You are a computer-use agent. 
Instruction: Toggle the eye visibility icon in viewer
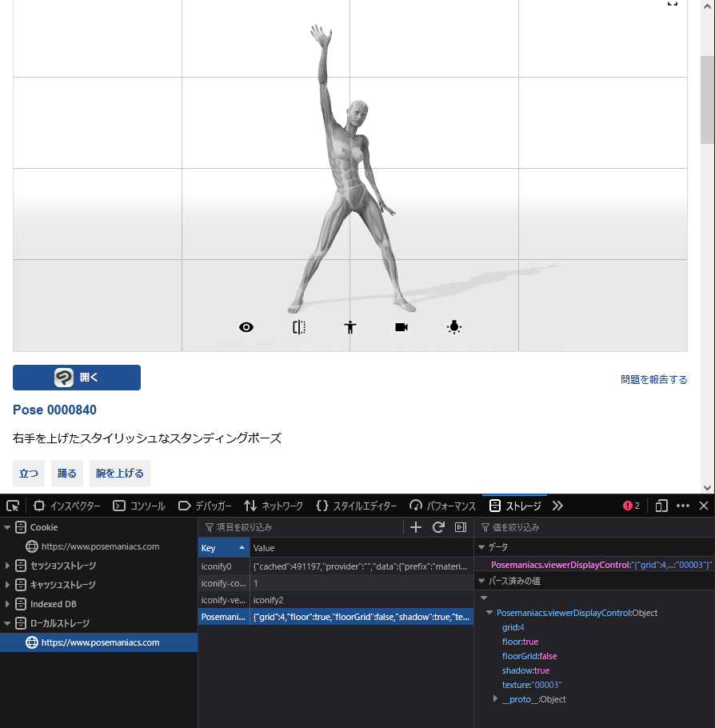pos(246,327)
